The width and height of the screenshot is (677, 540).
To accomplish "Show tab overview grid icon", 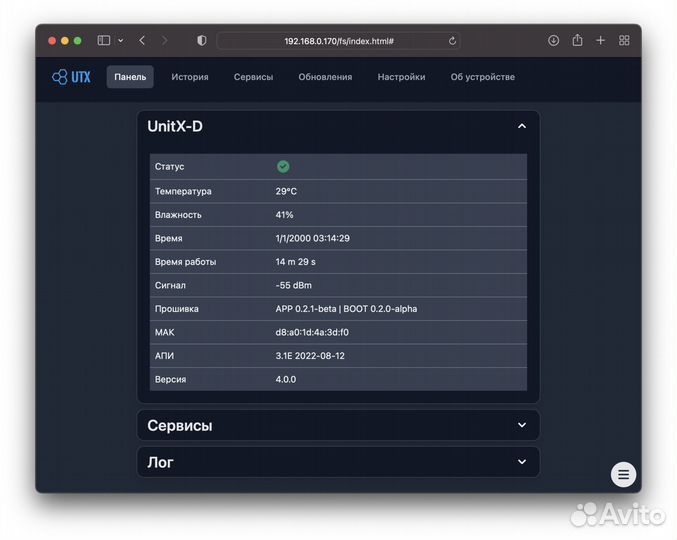I will click(624, 41).
